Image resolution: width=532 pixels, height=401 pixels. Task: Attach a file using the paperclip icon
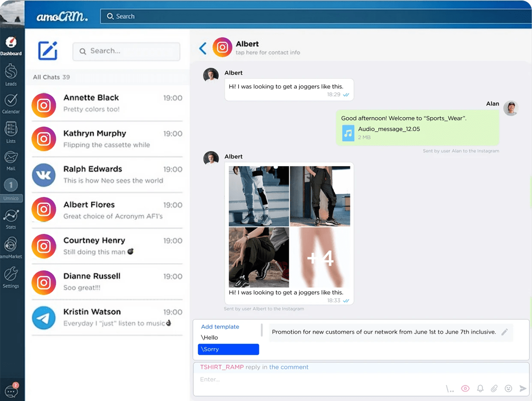pyautogui.click(x=494, y=388)
